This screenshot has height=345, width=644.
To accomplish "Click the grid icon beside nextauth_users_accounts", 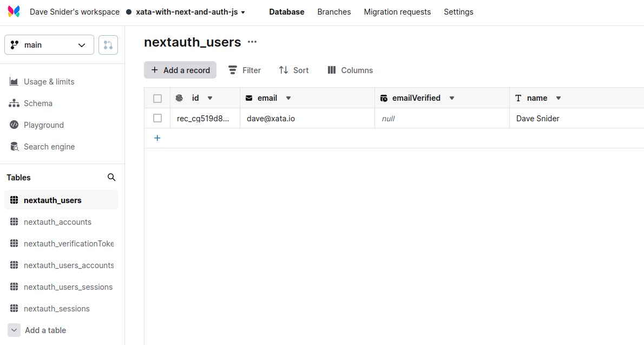I will [14, 265].
